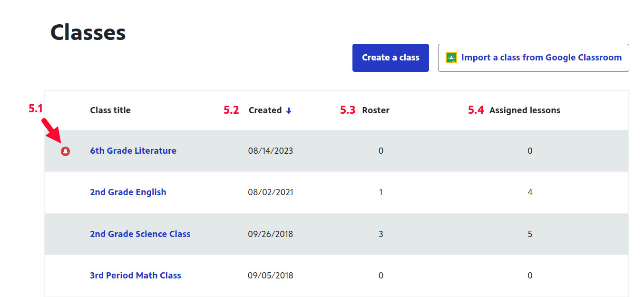Viewport: 644px width, 297px height.
Task: Click assigned lessons count for 2nd Grade Science
Action: coord(530,234)
